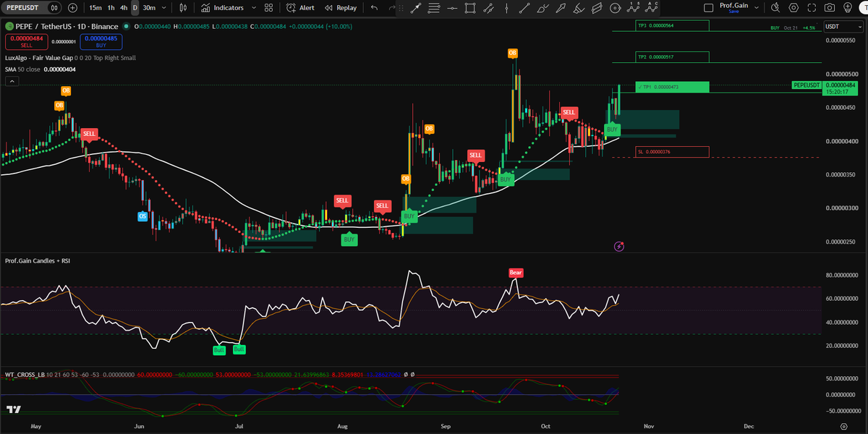The image size is (868, 434).
Task: Take a chart snapshot with camera icon
Action: click(830, 7)
